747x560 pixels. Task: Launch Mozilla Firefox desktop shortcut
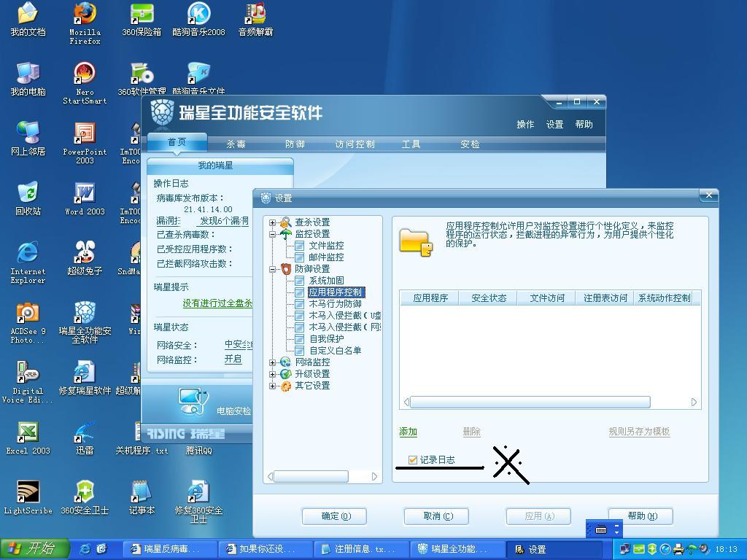tap(85, 23)
